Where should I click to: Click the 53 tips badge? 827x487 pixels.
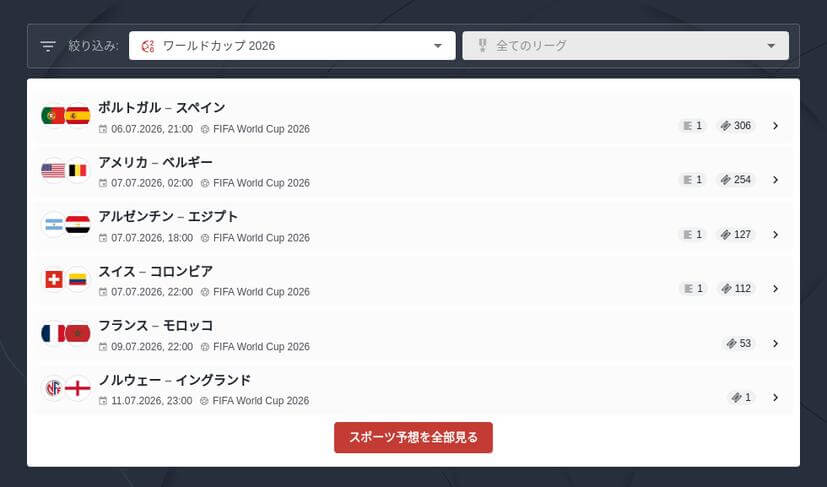pos(738,343)
